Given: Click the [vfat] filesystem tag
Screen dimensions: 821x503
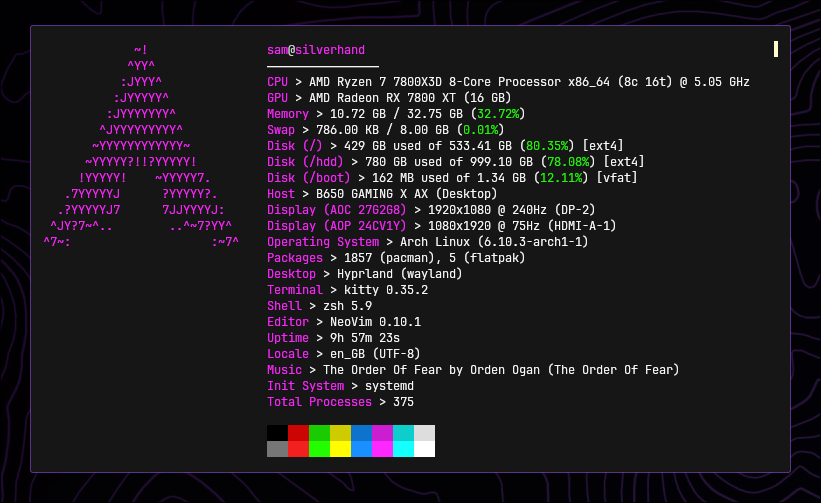Looking at the screenshot, I should pos(617,178).
